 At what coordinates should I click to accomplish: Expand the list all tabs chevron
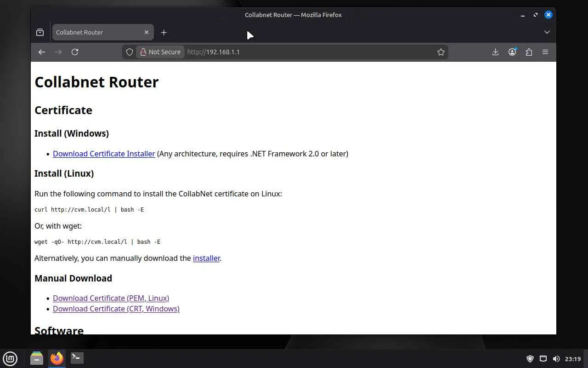coord(547,32)
